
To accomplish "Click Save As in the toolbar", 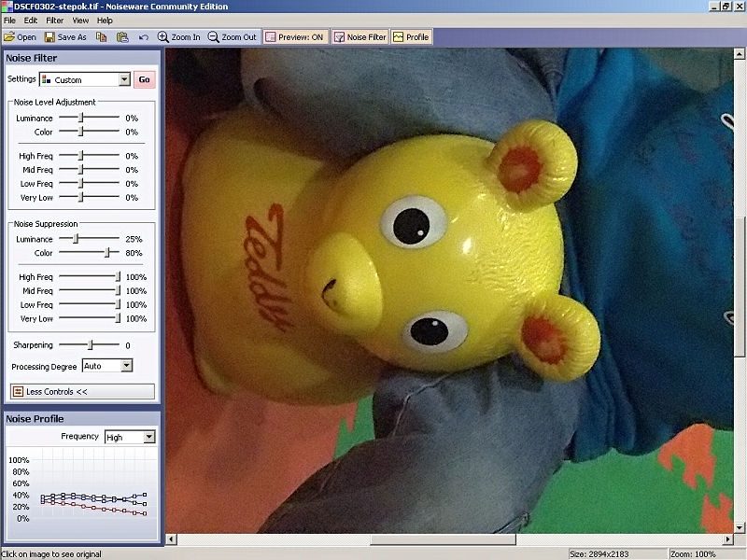I will [x=65, y=37].
